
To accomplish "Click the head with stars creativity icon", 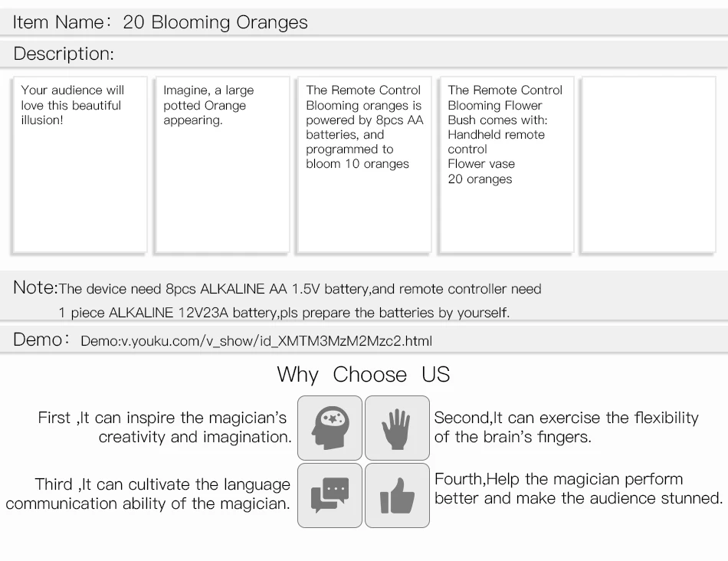I will click(x=330, y=428).
